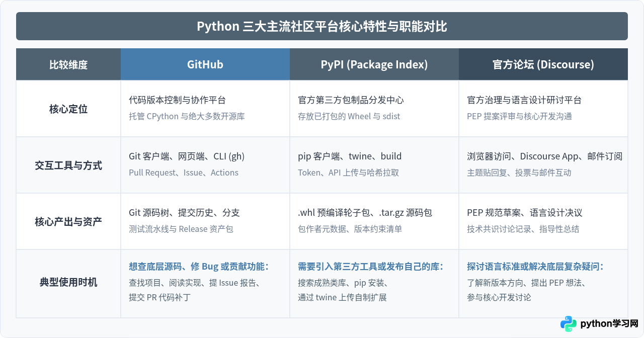Click 浏览器访问、Discourse App、邮件订阅 text
Image resolution: width=644 pixels, height=338 pixels.
click(544, 156)
